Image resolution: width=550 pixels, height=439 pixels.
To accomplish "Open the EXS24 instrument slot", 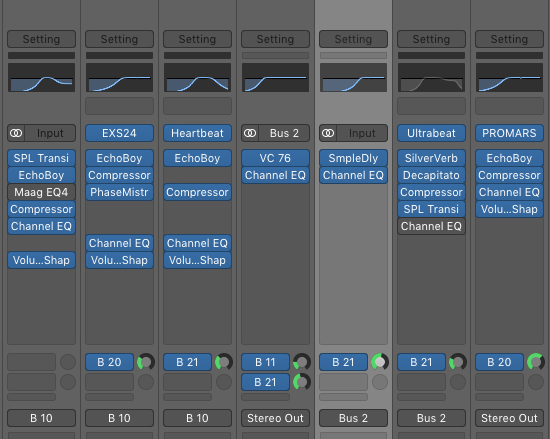I will point(119,133).
